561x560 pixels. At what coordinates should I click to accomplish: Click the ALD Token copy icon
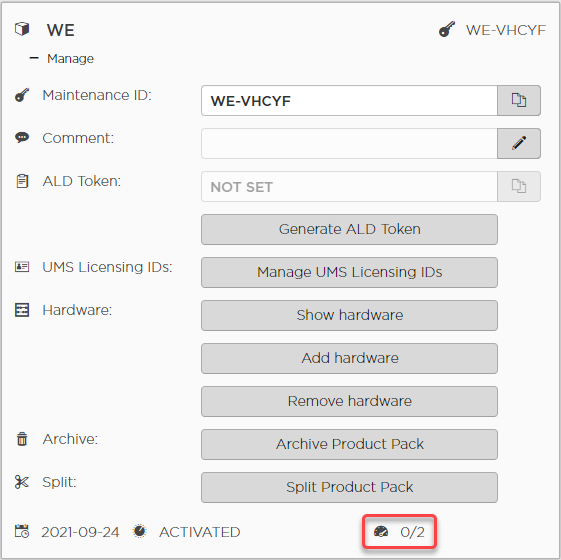[519, 186]
